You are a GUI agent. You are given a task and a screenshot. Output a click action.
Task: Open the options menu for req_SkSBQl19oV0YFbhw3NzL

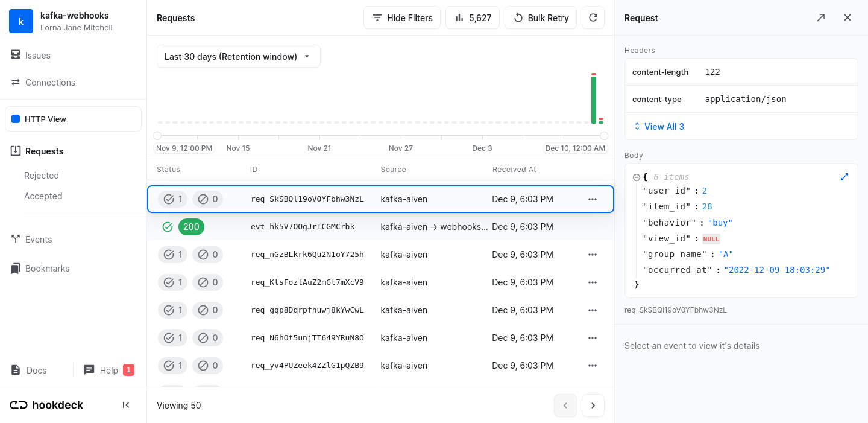tap(592, 199)
